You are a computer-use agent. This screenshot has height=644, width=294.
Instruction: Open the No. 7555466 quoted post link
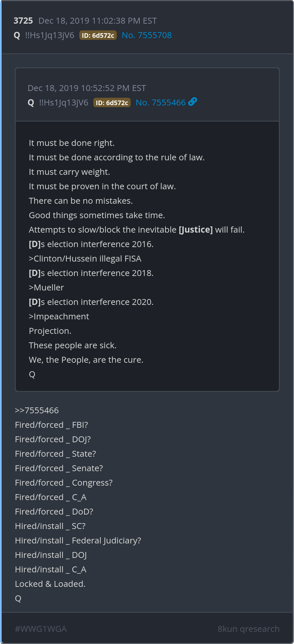160,103
